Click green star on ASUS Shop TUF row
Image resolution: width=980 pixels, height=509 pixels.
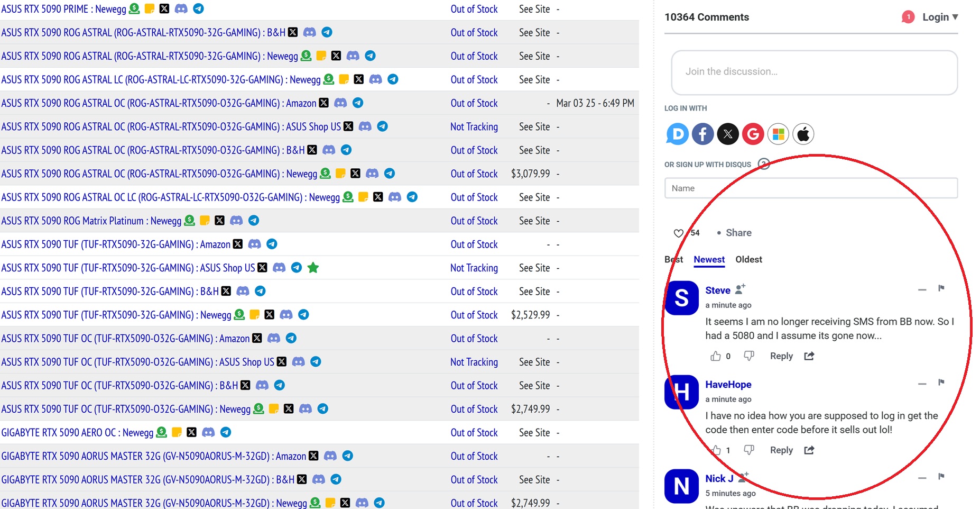[x=313, y=268]
